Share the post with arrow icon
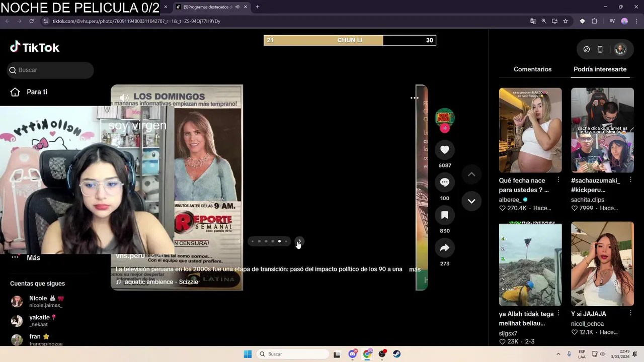 (444, 247)
